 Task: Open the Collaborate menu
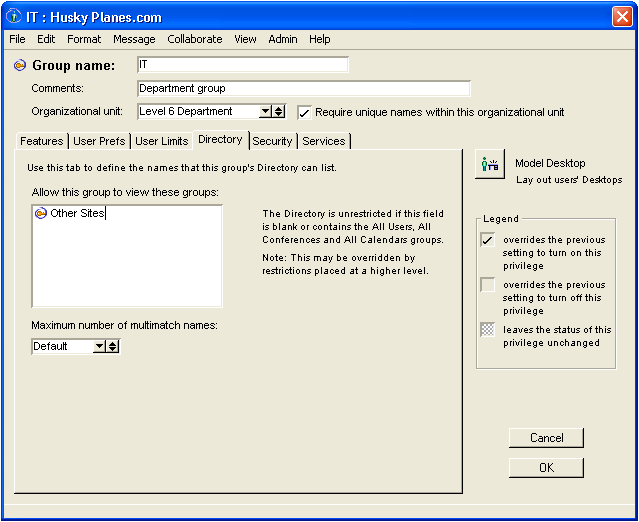tap(195, 39)
